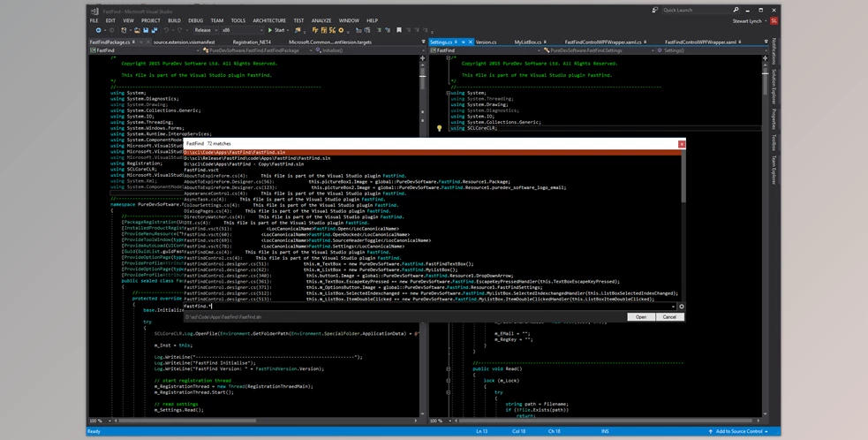868x440 pixels.
Task: Select the FastFindControl.designer.cs(340) result row
Action: 432,276
